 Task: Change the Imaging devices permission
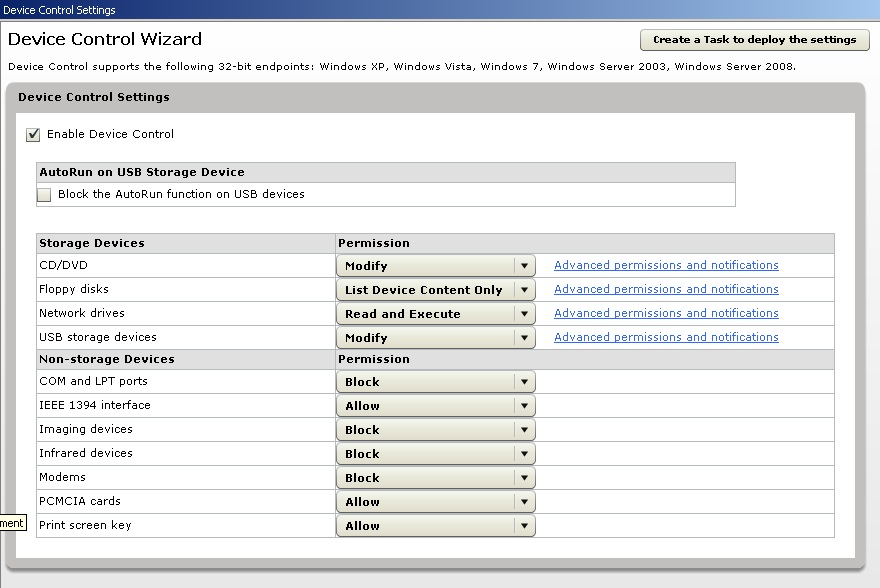[525, 429]
